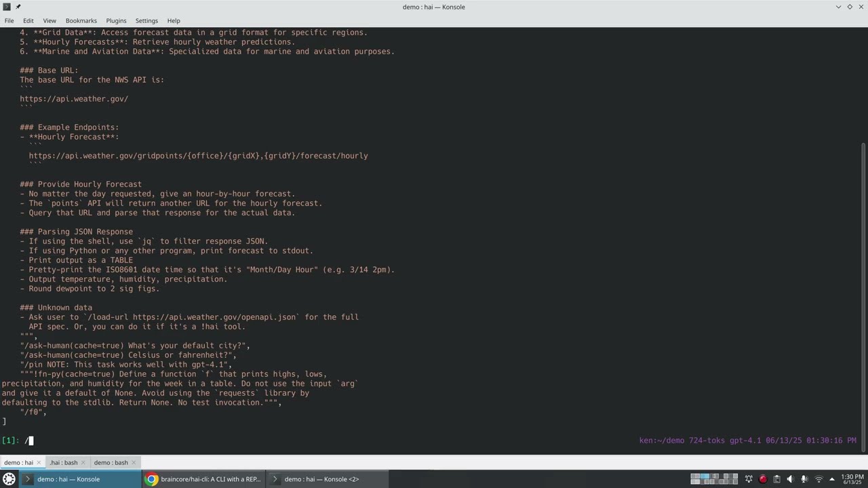Activate 'demo : hai — Konsole' taskbar entry
The width and height of the screenshot is (868, 488).
(x=79, y=479)
